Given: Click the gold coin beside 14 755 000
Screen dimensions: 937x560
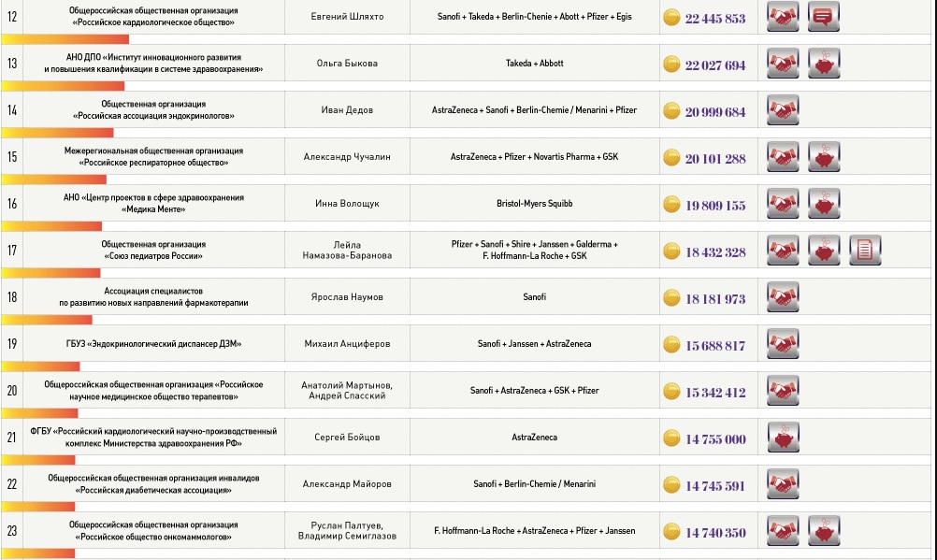Looking at the screenshot, I should click(671, 438).
